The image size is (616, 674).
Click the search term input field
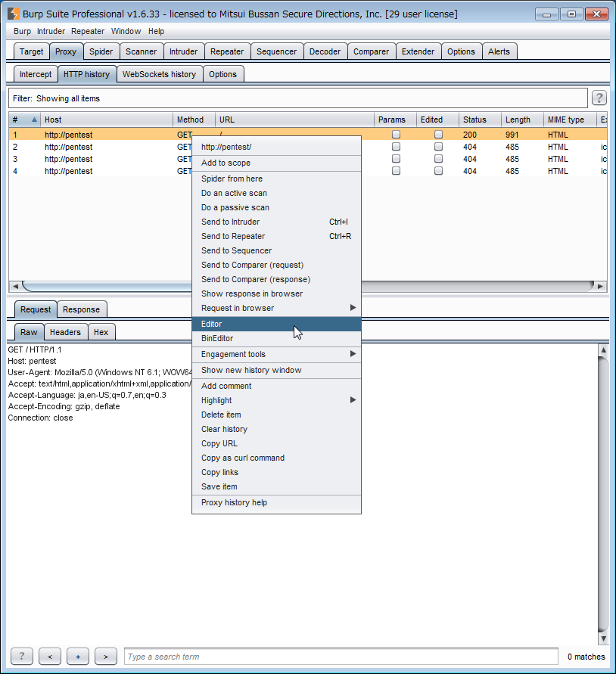click(343, 657)
